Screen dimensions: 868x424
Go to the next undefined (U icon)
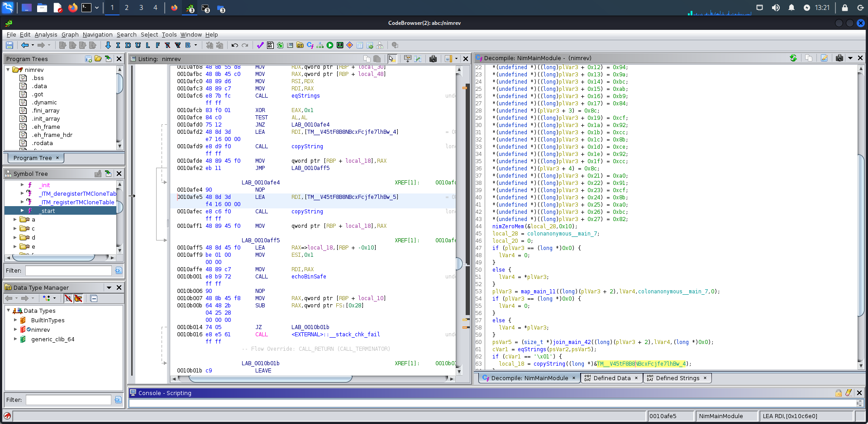click(x=138, y=45)
